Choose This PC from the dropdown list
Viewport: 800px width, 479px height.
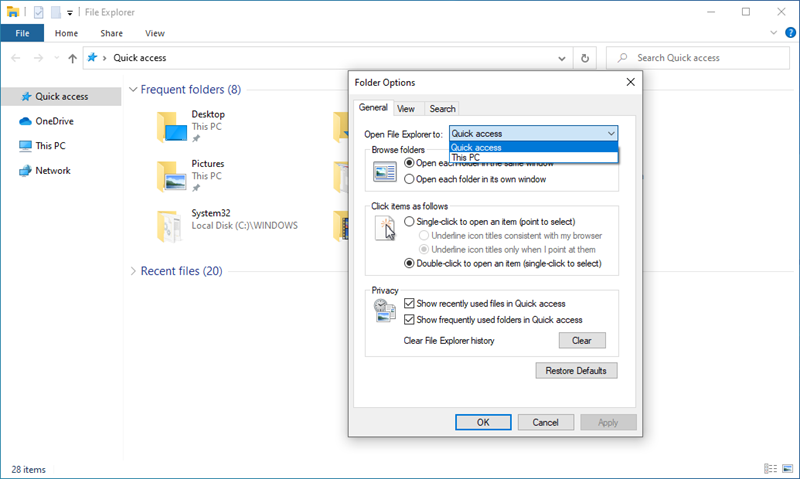(466, 157)
